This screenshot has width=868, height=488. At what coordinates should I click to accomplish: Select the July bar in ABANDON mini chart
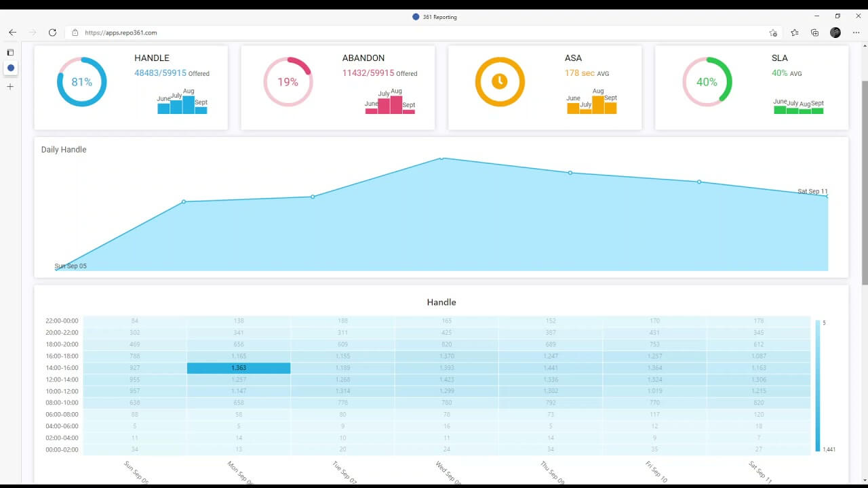click(x=383, y=106)
